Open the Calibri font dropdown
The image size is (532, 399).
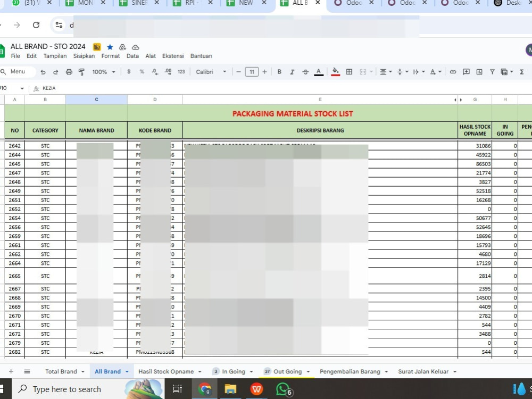pyautogui.click(x=211, y=72)
